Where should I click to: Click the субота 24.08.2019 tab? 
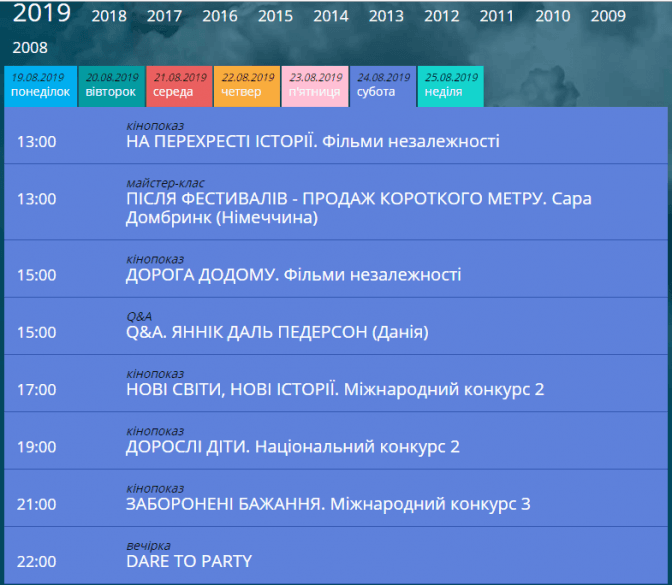pos(383,85)
